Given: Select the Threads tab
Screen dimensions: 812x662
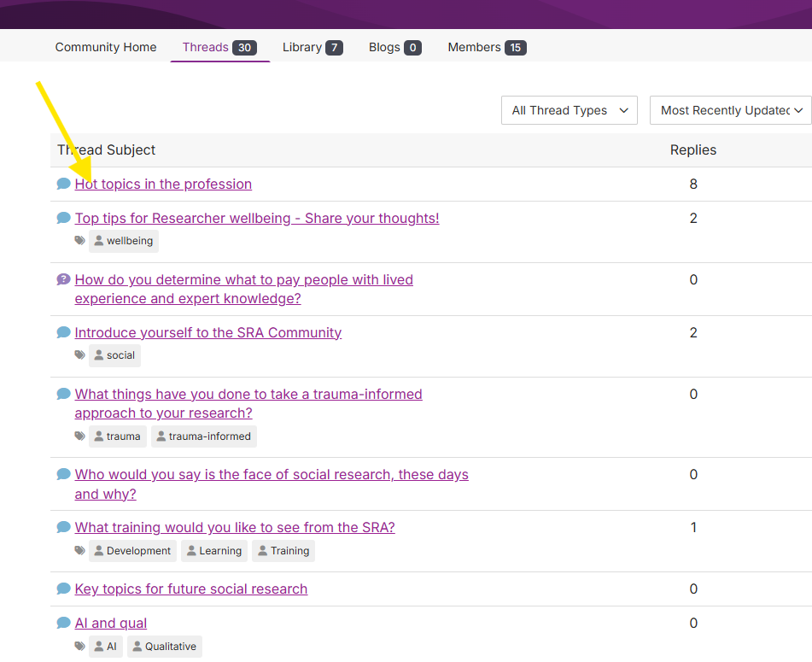Looking at the screenshot, I should point(219,47).
